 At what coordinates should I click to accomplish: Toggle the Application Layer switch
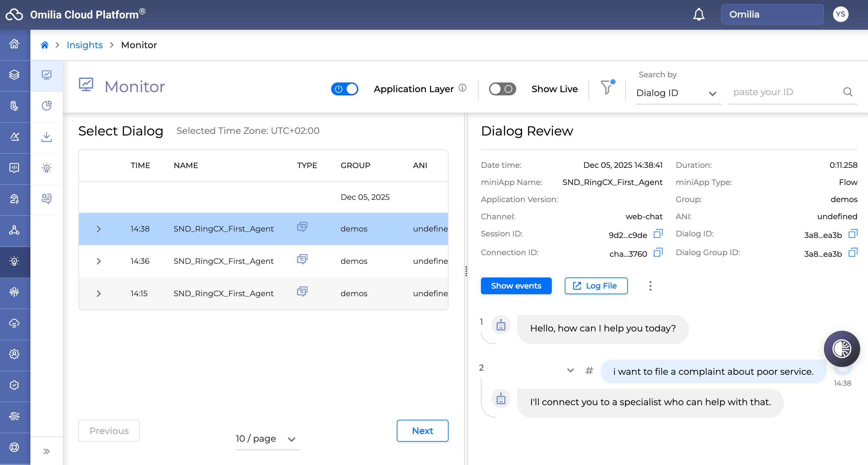pyautogui.click(x=344, y=89)
